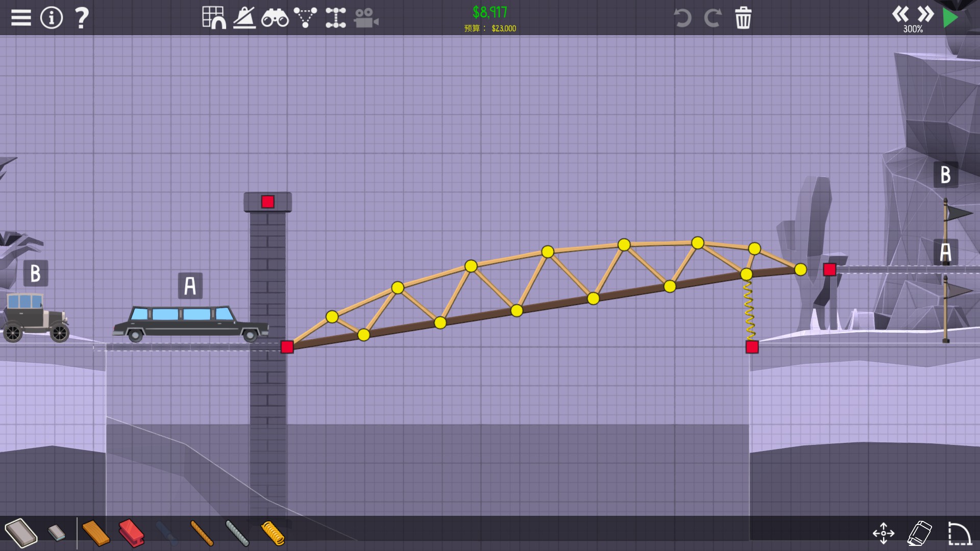The width and height of the screenshot is (980, 551).
Task: Choose the yellow spring material
Action: (x=273, y=533)
